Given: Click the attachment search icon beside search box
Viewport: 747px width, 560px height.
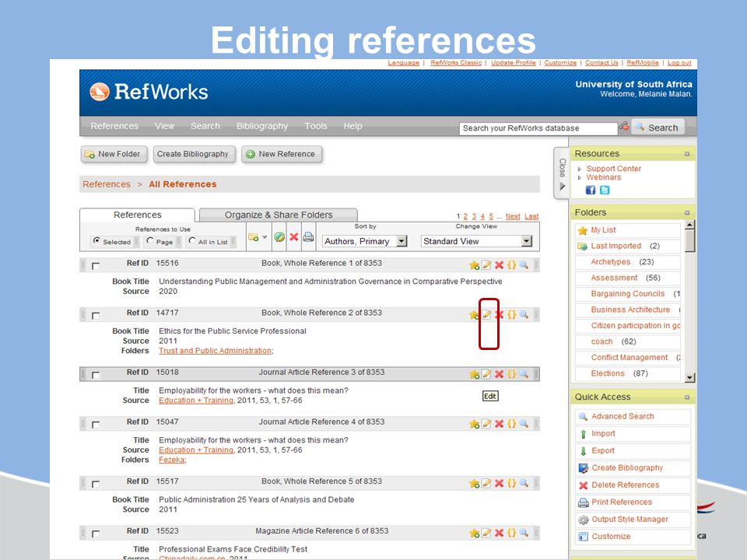Looking at the screenshot, I should click(x=623, y=126).
